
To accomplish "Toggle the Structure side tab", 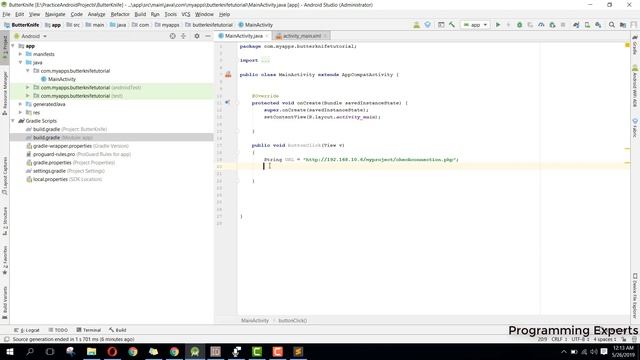I will [5, 221].
